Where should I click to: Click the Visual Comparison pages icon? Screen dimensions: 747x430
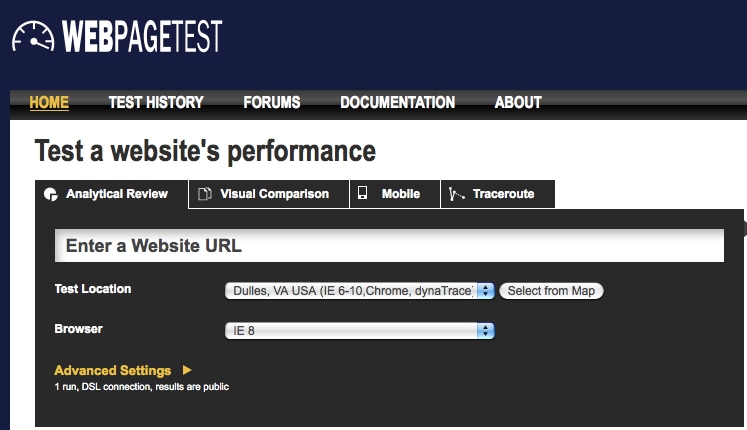point(204,194)
